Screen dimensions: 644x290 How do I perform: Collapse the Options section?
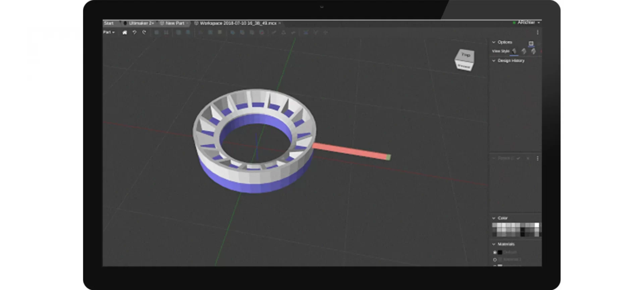pyautogui.click(x=494, y=42)
